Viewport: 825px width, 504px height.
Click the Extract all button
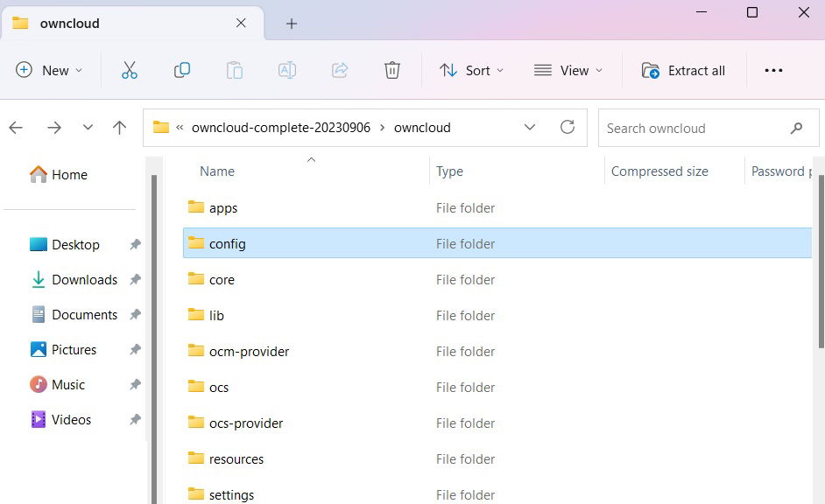pos(684,70)
